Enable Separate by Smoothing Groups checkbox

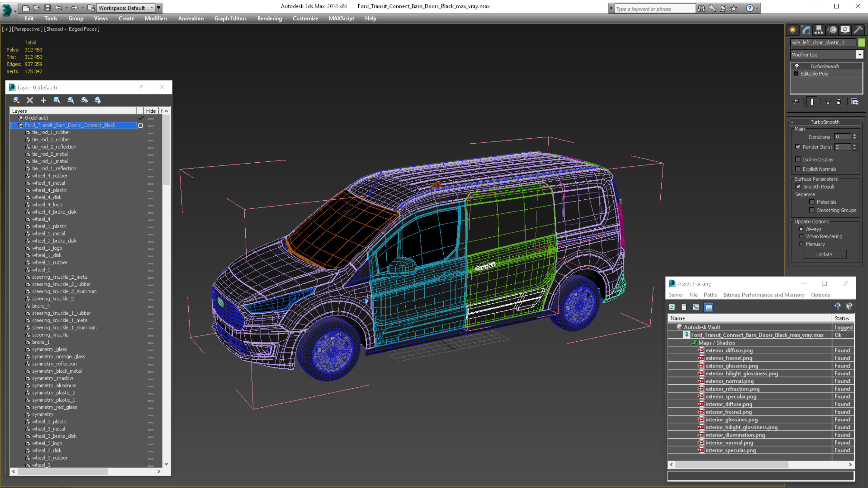[x=812, y=210]
